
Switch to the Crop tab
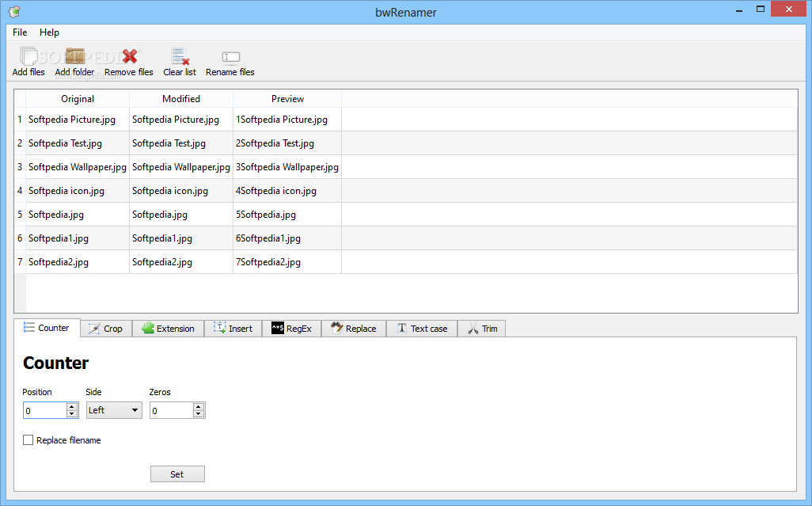tap(106, 329)
